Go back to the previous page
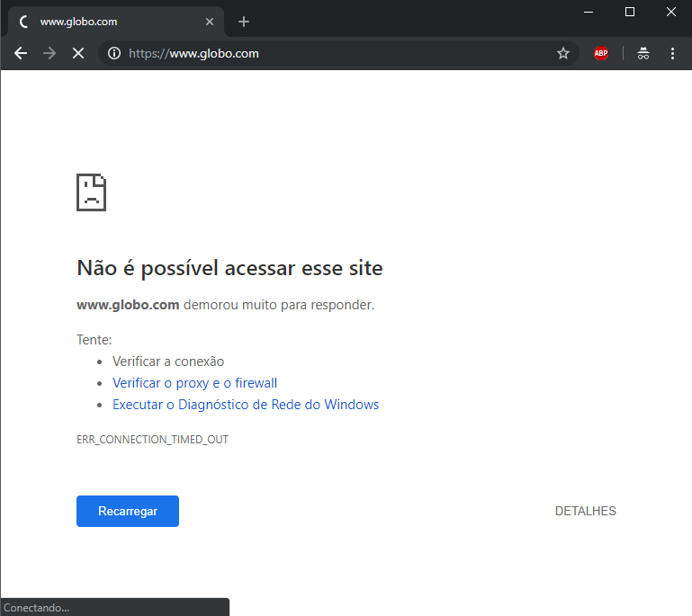The width and height of the screenshot is (692, 616). coord(21,54)
